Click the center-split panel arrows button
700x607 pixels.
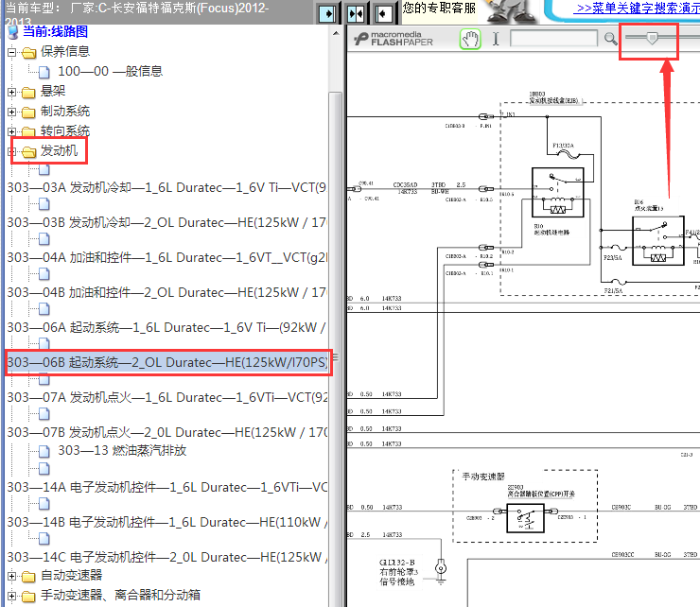click(356, 13)
